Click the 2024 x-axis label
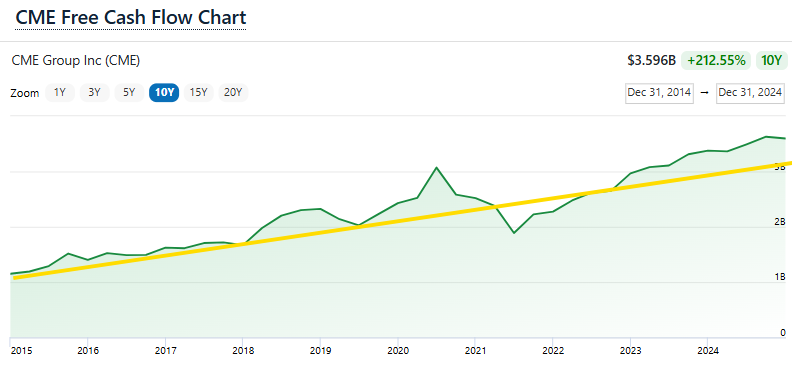The width and height of the screenshot is (792, 365). (x=707, y=350)
